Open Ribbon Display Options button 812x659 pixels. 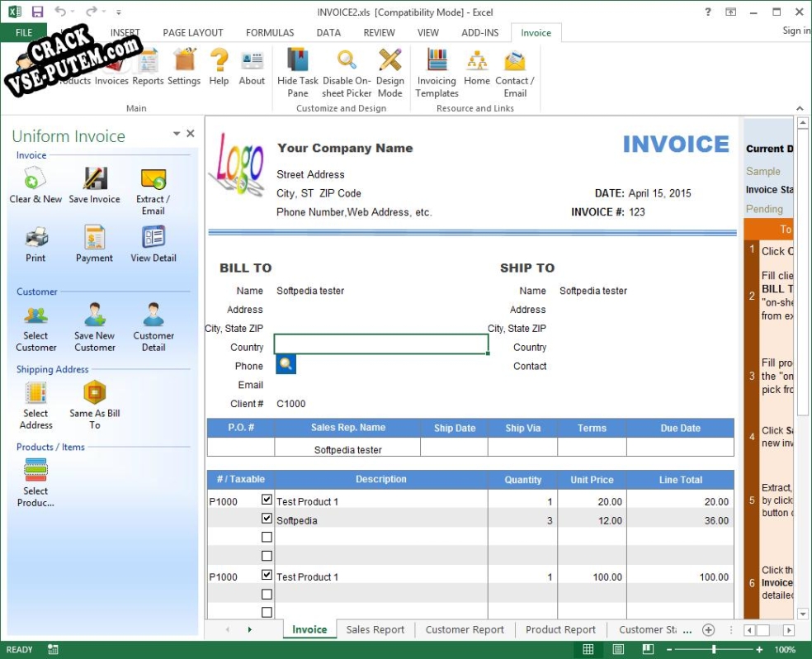coord(730,12)
